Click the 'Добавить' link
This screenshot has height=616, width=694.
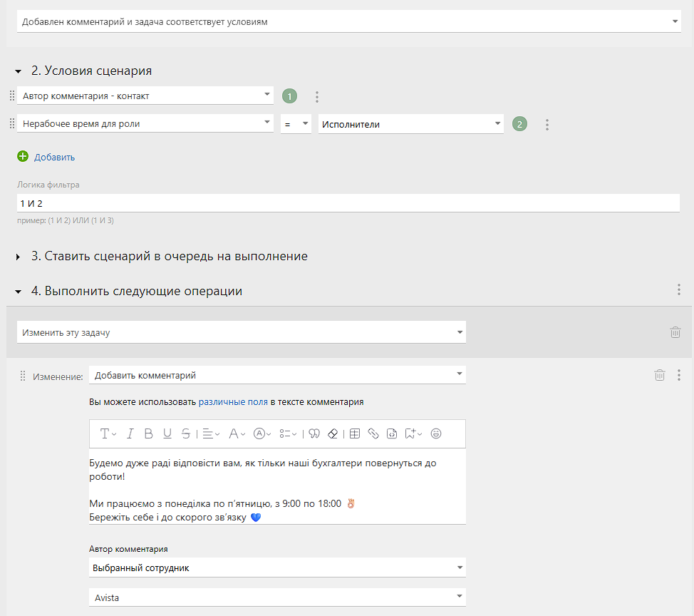(54, 158)
